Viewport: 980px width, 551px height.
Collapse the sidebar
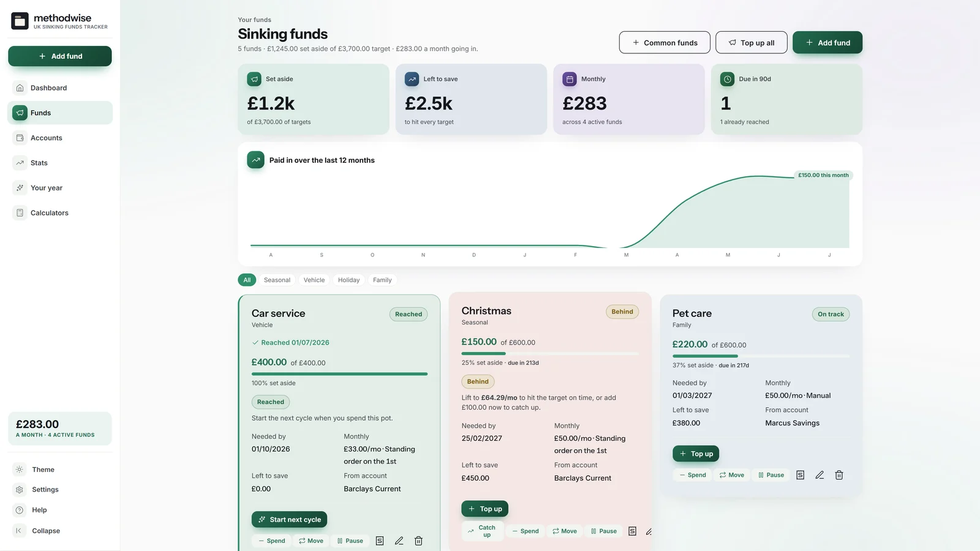[60, 531]
